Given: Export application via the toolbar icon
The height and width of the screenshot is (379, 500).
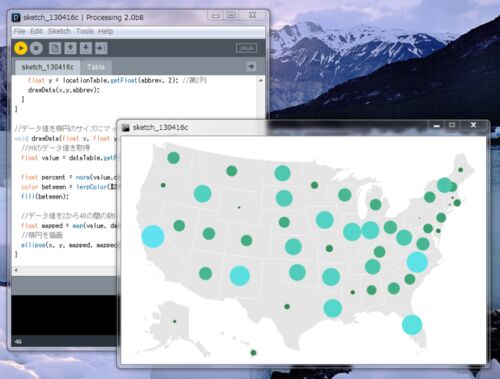Looking at the screenshot, I should (x=101, y=48).
